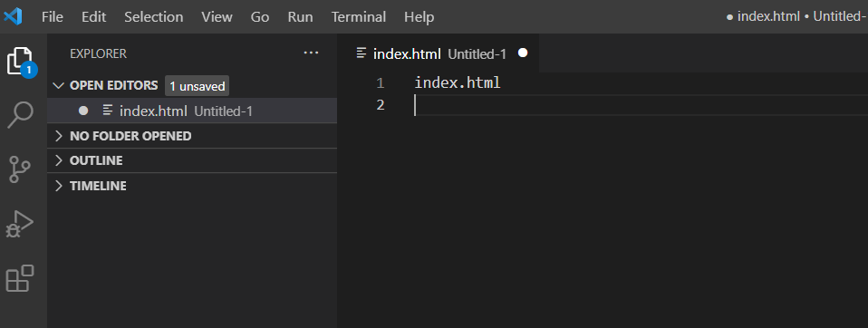Open the Explorer view in activity bar
Viewport: 868px width, 328px height.
click(x=20, y=61)
